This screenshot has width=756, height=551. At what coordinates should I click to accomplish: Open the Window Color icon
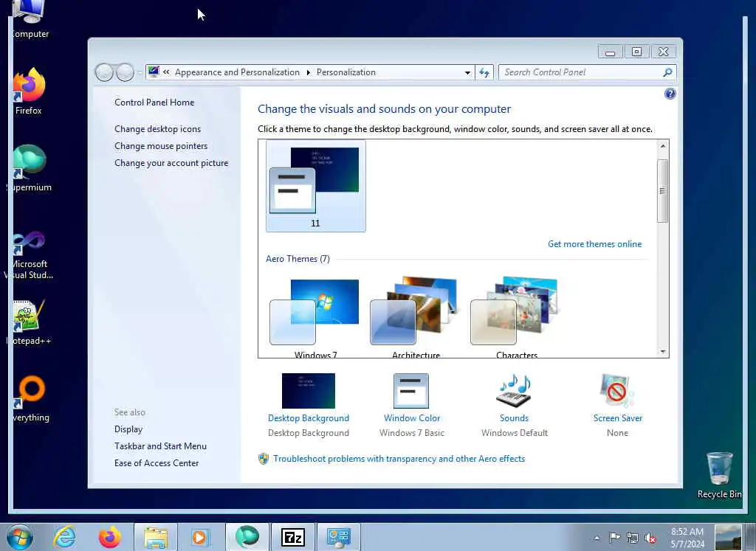pyautogui.click(x=410, y=391)
